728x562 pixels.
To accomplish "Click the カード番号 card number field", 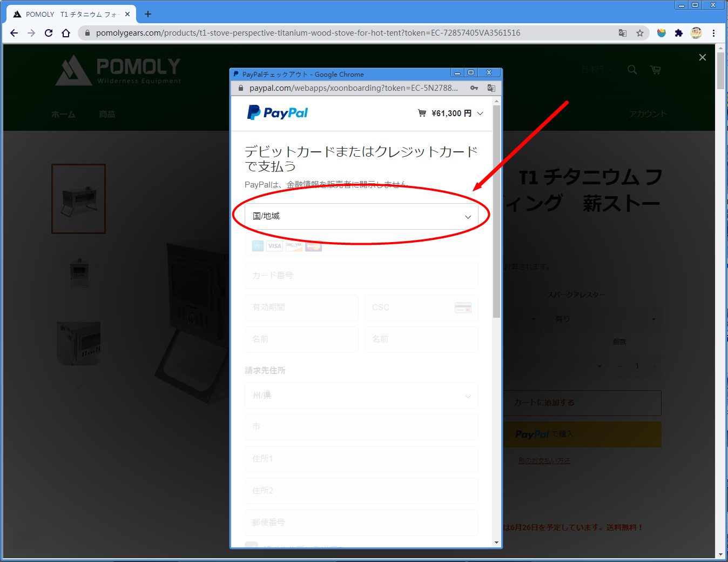I will 361,276.
